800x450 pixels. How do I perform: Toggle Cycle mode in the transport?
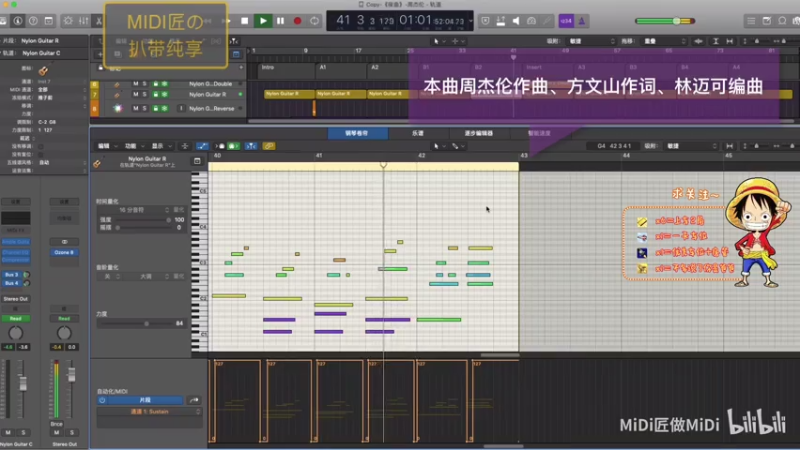pos(314,21)
